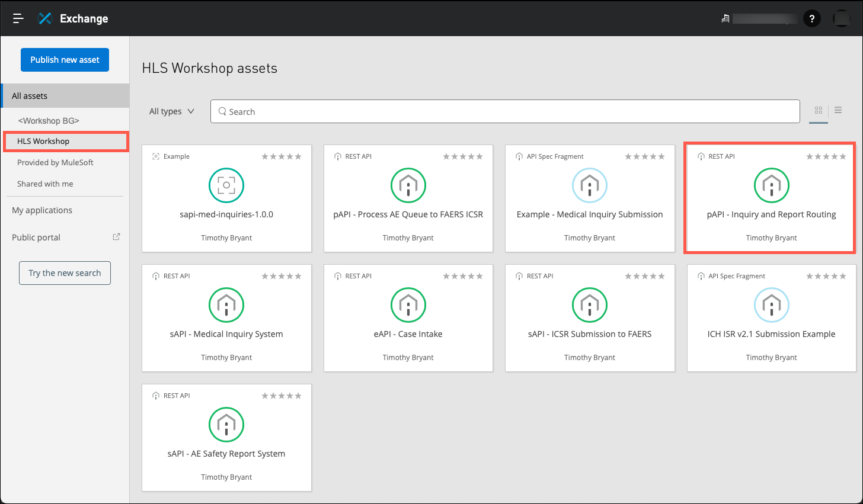Click star rating on eAPI - Case Intake card
The height and width of the screenshot is (504, 863).
[x=464, y=276]
